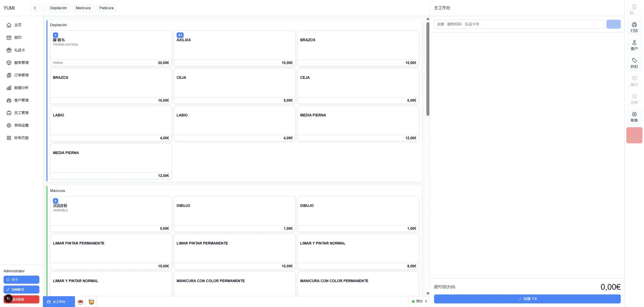Click the N avatar badge near logout

pyautogui.click(x=8, y=299)
